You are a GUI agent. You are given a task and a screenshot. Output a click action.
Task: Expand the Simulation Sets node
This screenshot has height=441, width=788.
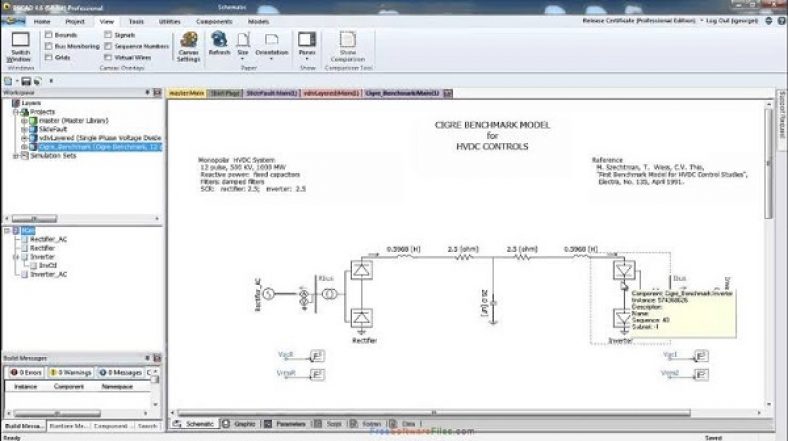pos(16,156)
